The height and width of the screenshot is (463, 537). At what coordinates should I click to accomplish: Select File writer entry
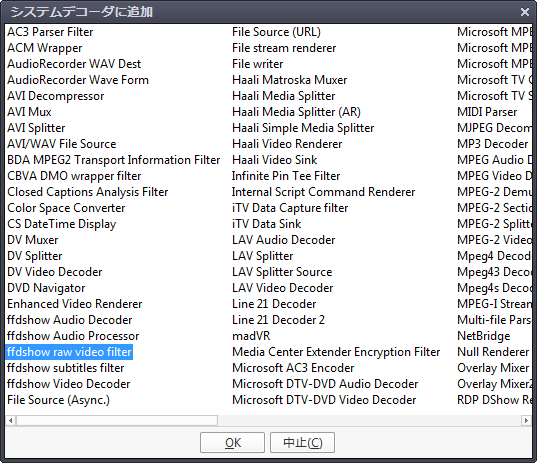pyautogui.click(x=258, y=64)
